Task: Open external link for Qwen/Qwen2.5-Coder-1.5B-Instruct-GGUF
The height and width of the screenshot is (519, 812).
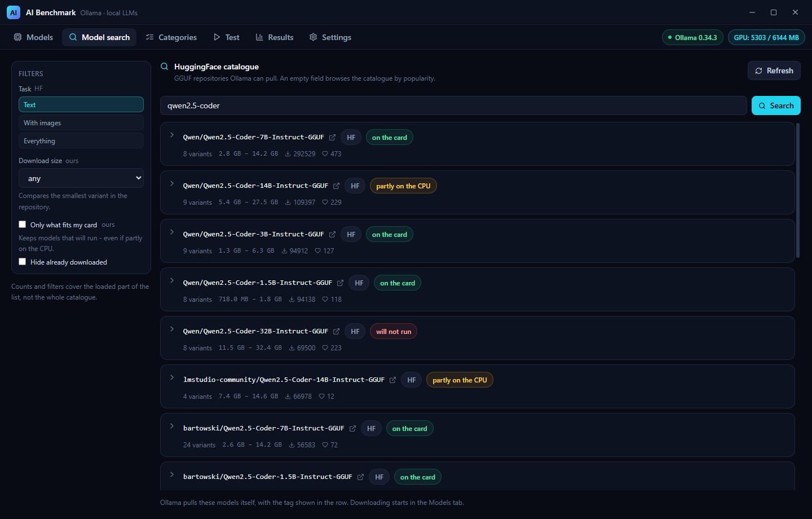Action: click(340, 283)
